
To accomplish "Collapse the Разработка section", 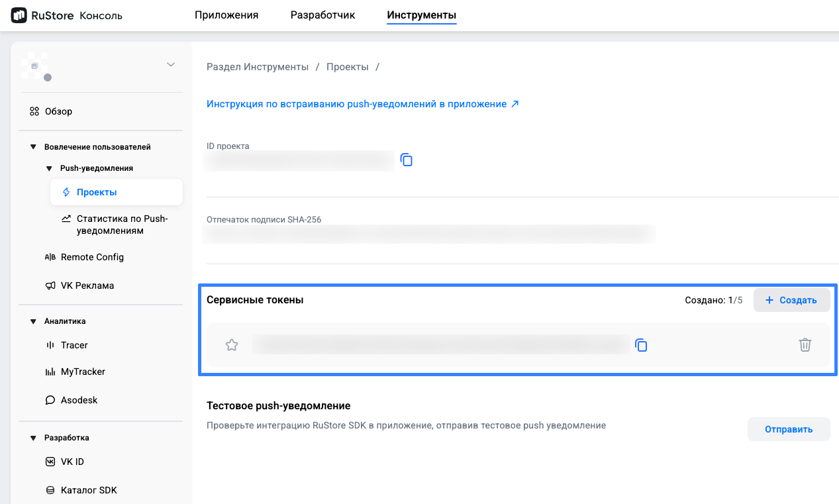I will pos(33,438).
